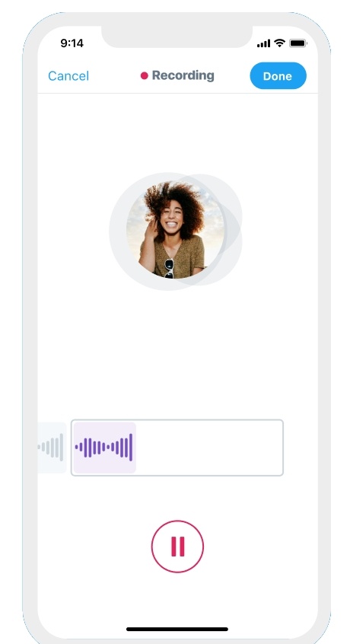This screenshot has width=350, height=644.
Task: Tap the home indicator bar
Action: click(x=177, y=629)
